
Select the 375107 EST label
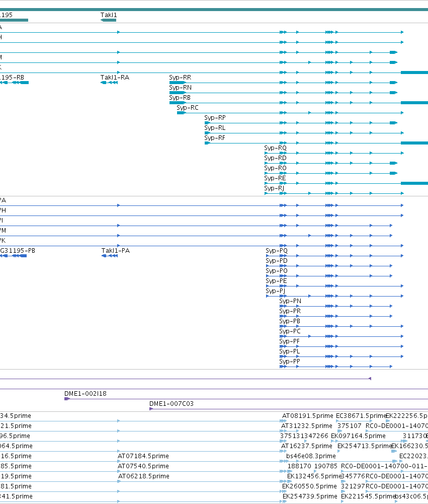click(x=350, y=426)
